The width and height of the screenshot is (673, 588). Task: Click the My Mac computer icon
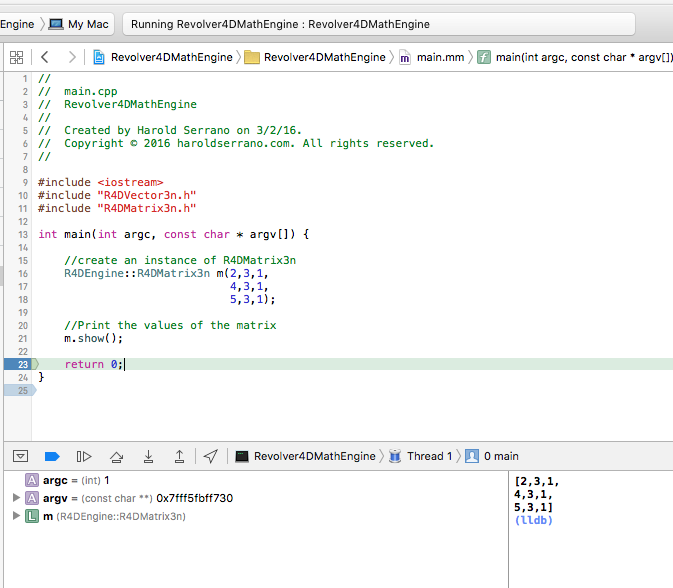point(56,24)
